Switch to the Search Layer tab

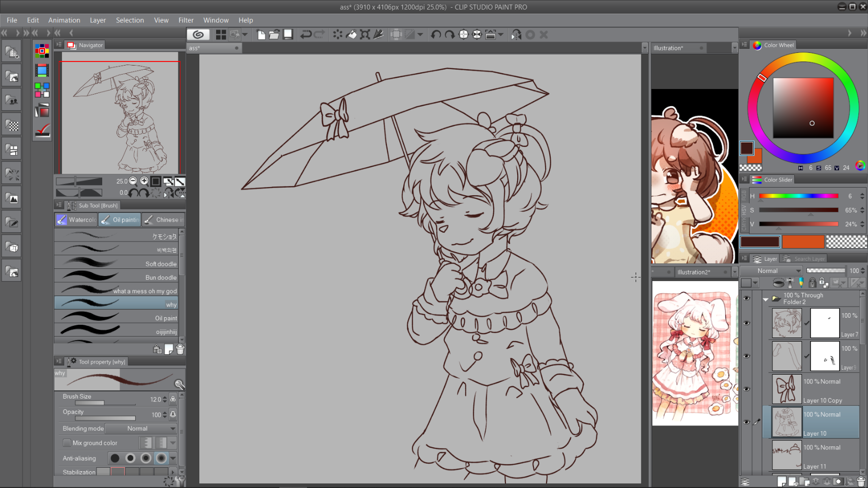point(804,259)
